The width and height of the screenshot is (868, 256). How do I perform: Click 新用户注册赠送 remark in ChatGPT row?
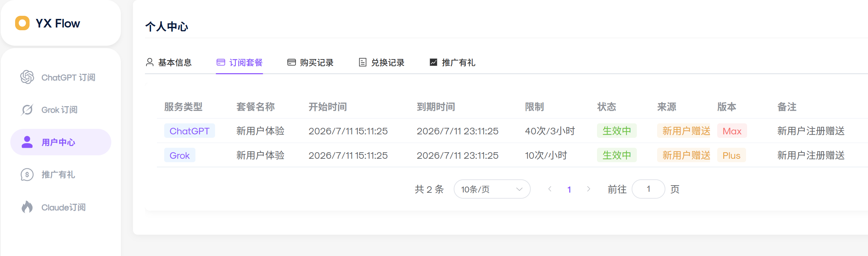[x=811, y=131]
